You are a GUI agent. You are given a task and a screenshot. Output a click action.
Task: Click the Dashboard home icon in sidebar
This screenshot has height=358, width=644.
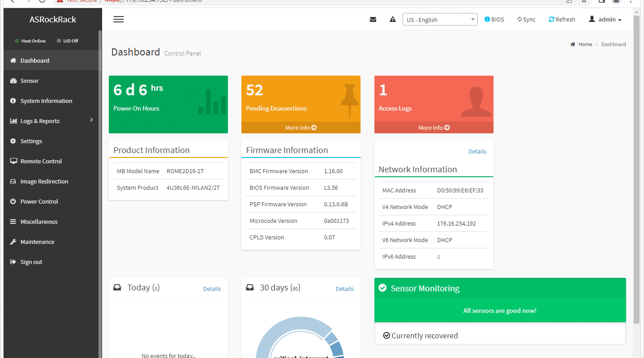(x=13, y=60)
